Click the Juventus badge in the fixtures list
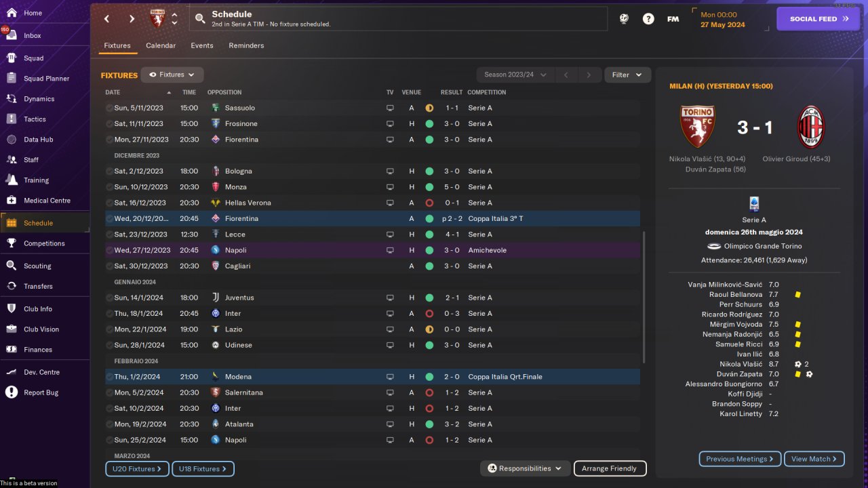 point(216,298)
